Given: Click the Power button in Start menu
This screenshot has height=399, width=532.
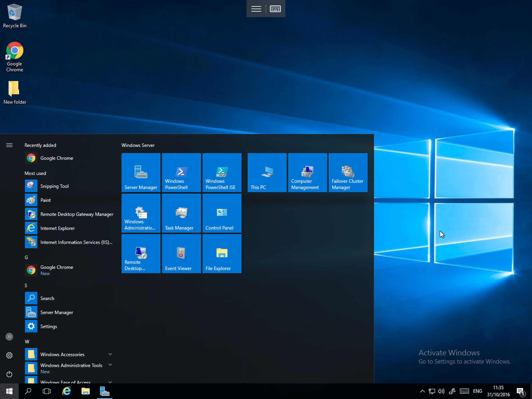Looking at the screenshot, I should click(x=9, y=374).
